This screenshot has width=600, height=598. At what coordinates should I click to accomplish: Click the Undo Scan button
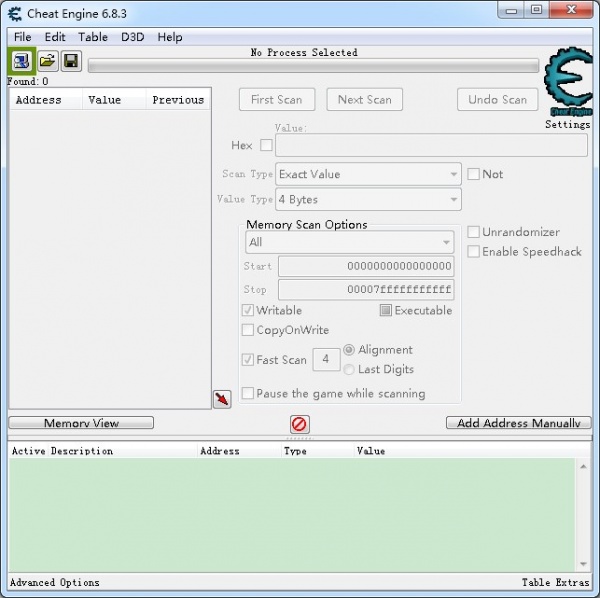[x=497, y=100]
